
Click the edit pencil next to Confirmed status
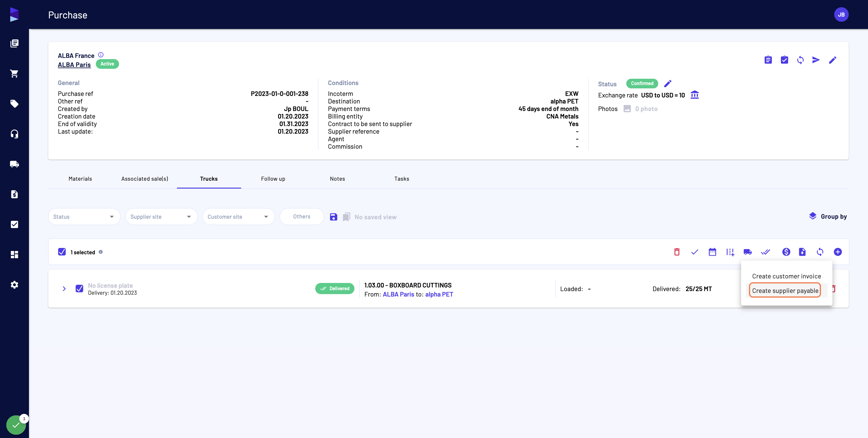point(668,83)
